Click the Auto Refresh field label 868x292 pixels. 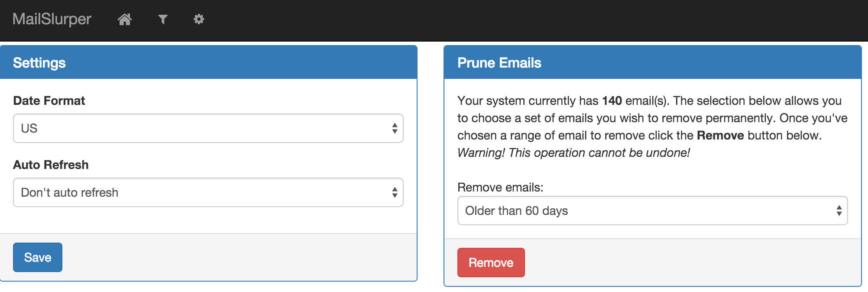tap(51, 165)
